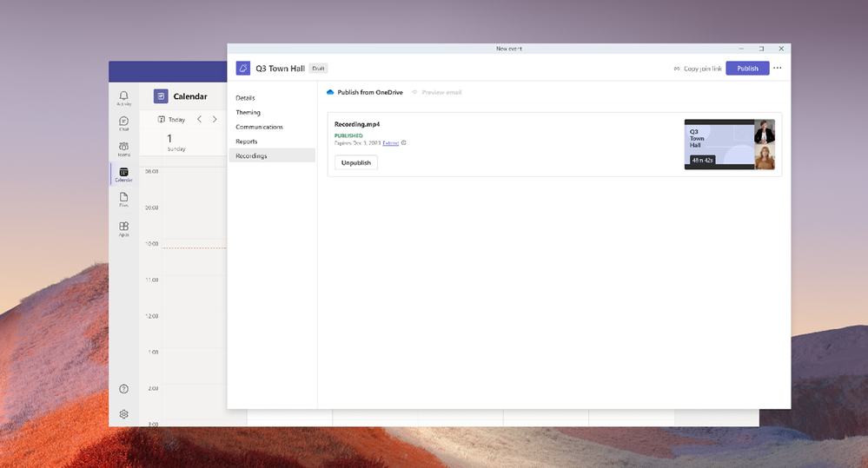The width and height of the screenshot is (868, 468).
Task: Select day 1 Sunday in calendar
Action: click(176, 142)
